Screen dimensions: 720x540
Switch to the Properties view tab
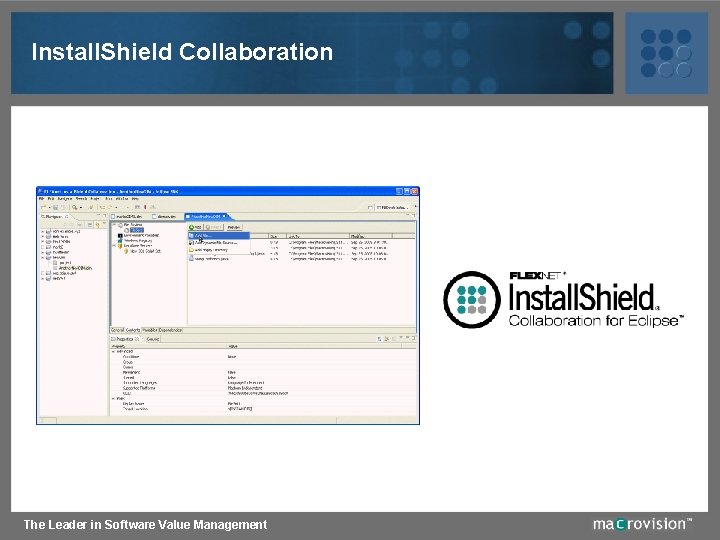(x=126, y=339)
